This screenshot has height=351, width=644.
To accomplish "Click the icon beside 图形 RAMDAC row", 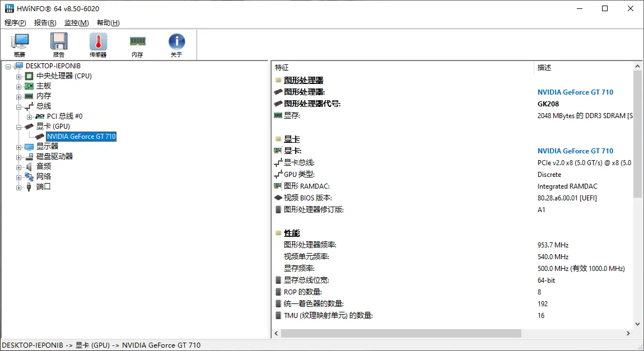I will (x=278, y=186).
